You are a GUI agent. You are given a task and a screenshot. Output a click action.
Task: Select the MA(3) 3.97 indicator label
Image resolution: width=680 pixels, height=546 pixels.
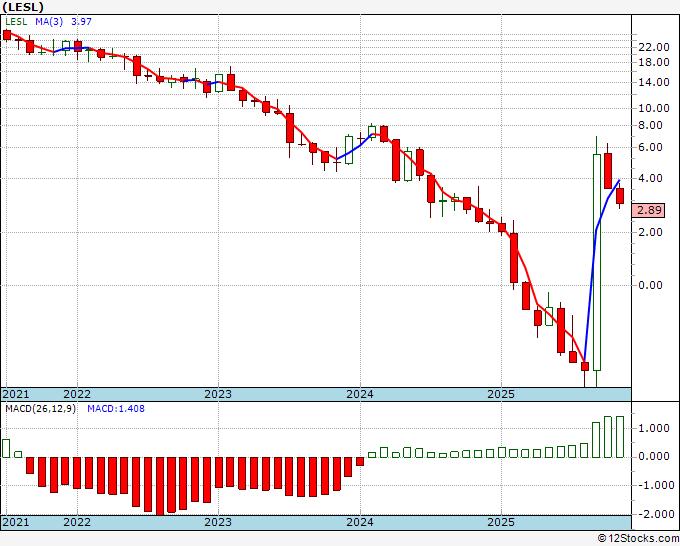(63, 21)
